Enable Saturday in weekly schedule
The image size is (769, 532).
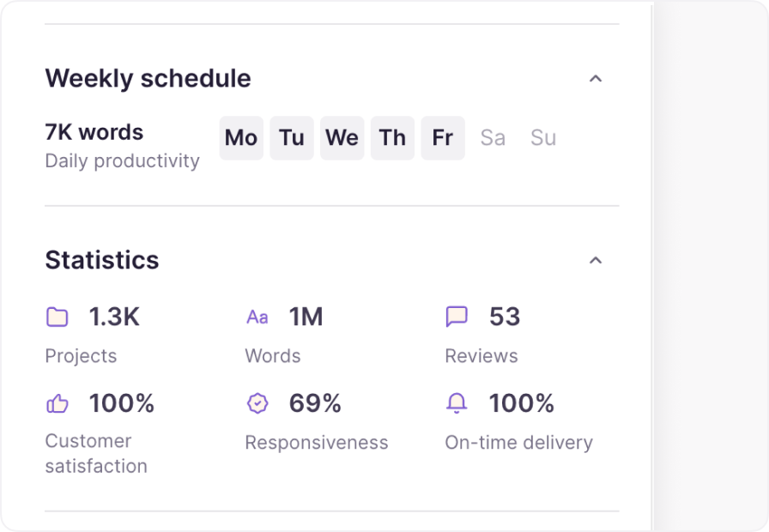(x=493, y=138)
